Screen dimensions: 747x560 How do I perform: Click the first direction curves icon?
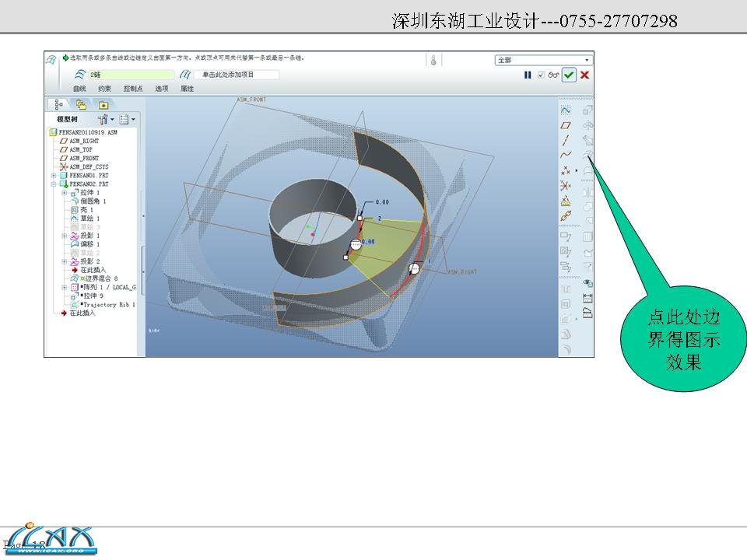pos(80,75)
